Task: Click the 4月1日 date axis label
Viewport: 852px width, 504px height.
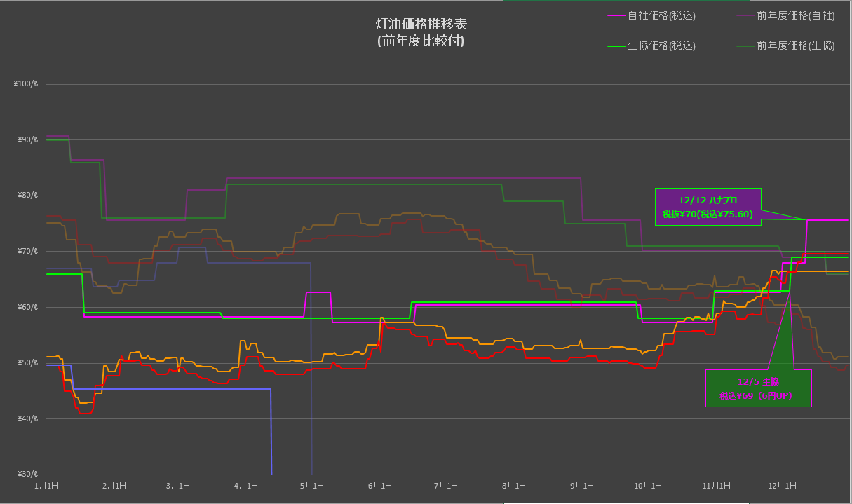Action: (x=245, y=485)
